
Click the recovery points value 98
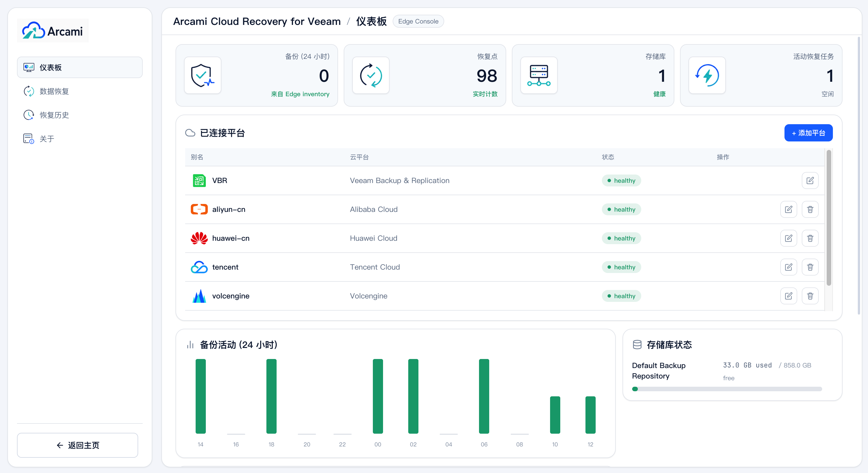tap(487, 76)
